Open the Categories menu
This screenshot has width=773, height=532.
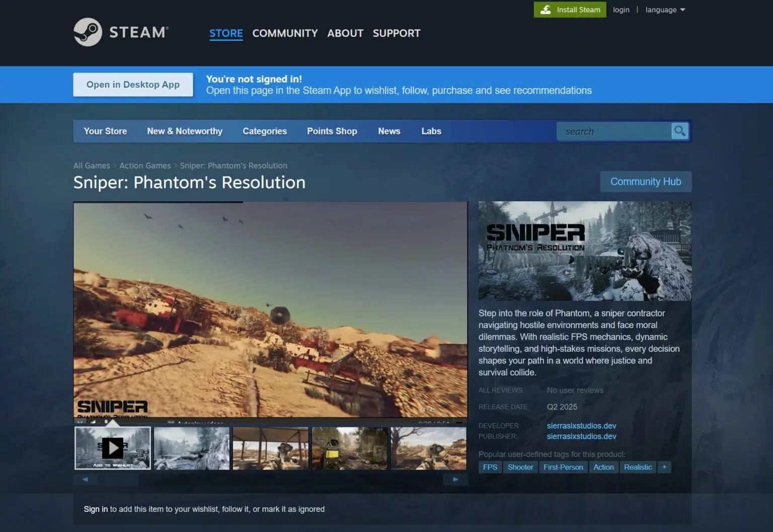click(265, 131)
